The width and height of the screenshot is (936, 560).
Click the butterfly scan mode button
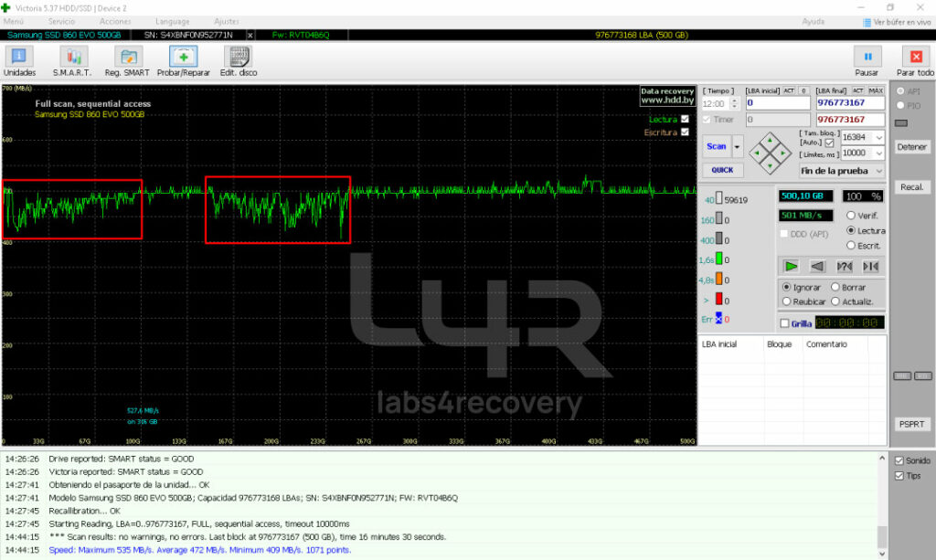click(870, 266)
